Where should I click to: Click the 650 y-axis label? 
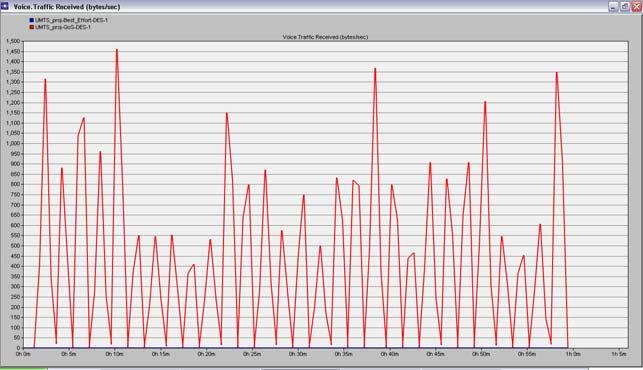pos(15,215)
